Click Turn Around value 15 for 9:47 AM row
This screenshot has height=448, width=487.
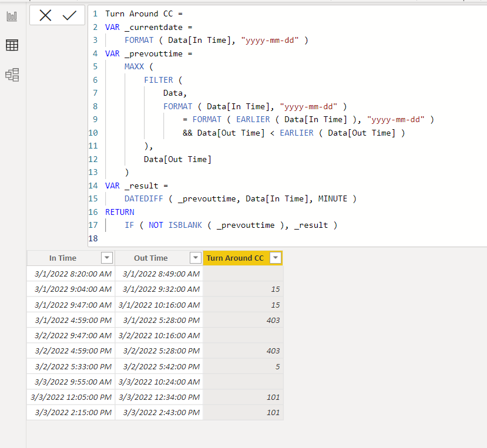243,305
